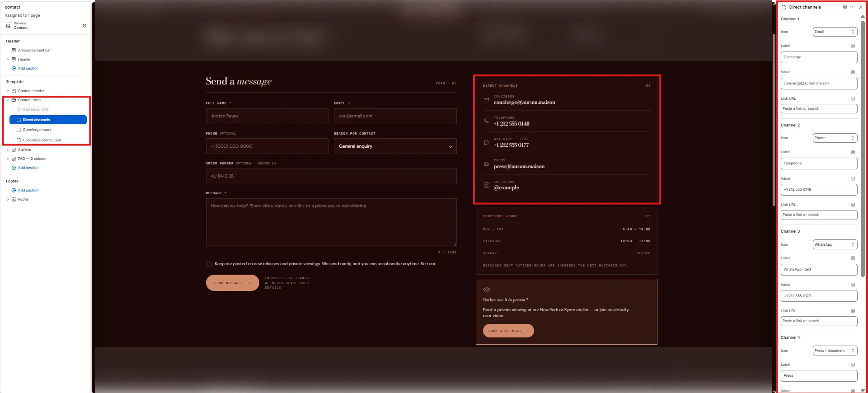The image size is (868, 393).
Task: Click the telephone icon in Direct channels preview
Action: (486, 121)
